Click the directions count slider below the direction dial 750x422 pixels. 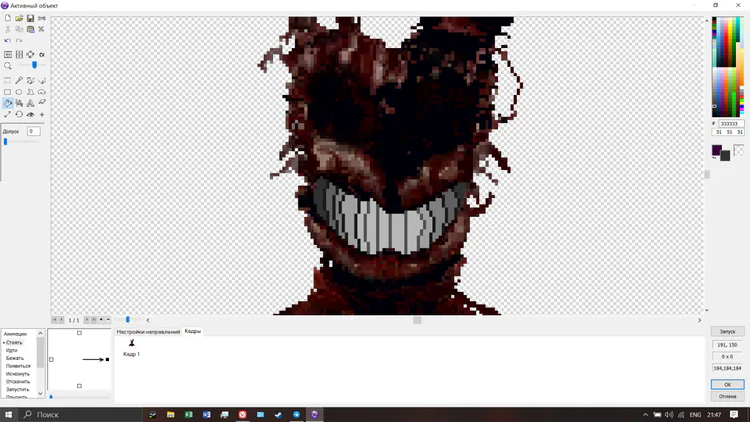coord(79,396)
